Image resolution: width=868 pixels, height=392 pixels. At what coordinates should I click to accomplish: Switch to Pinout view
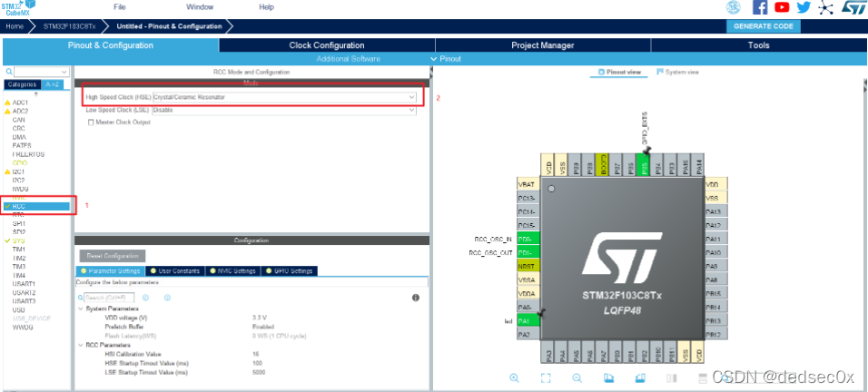coord(619,72)
